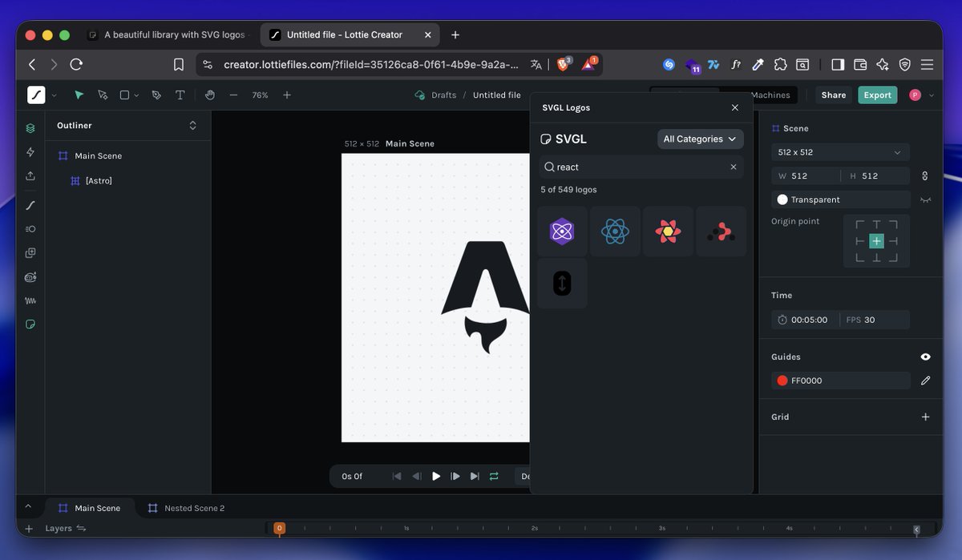Open profile avatar dropdown chevron
This screenshot has width=962, height=560.
[x=931, y=95]
